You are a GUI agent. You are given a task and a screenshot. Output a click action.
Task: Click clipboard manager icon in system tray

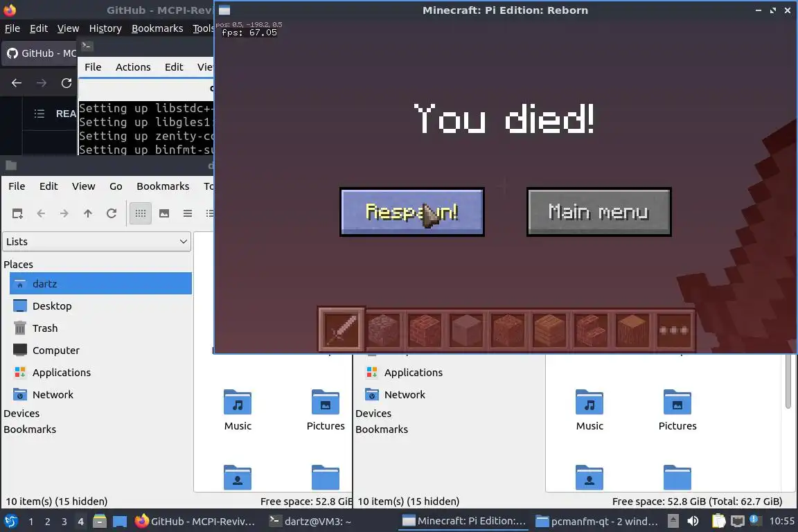718,522
